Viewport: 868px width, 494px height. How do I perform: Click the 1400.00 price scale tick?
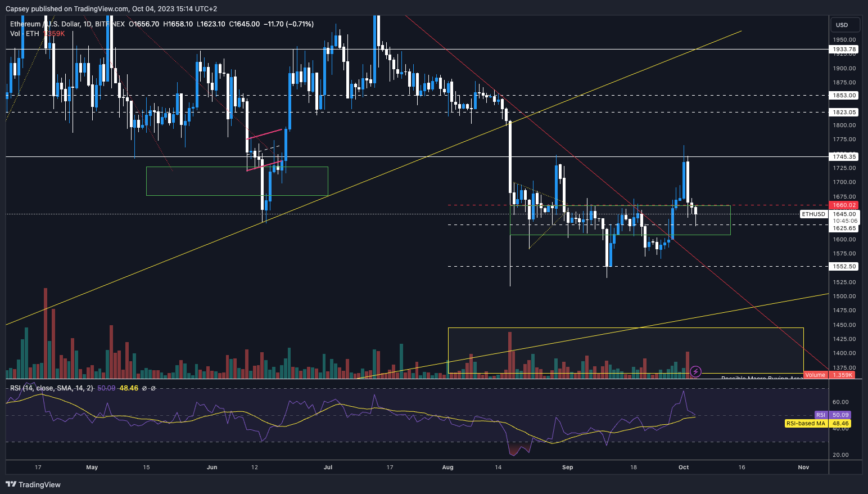click(x=844, y=353)
